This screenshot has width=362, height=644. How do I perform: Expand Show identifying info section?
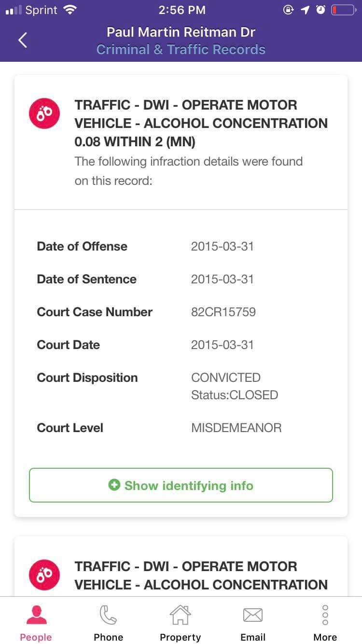pyautogui.click(x=181, y=485)
